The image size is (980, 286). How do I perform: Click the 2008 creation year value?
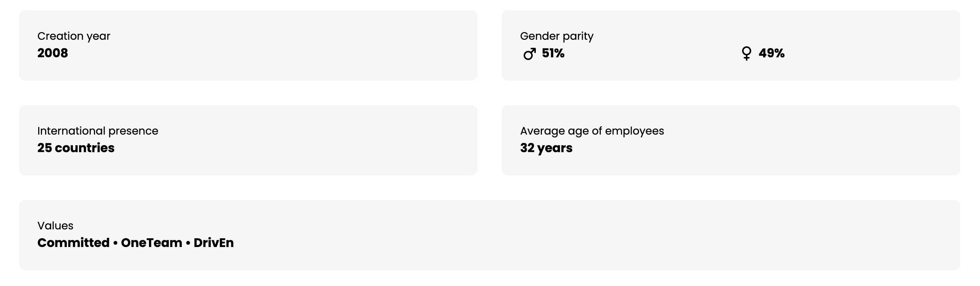coord(53,53)
